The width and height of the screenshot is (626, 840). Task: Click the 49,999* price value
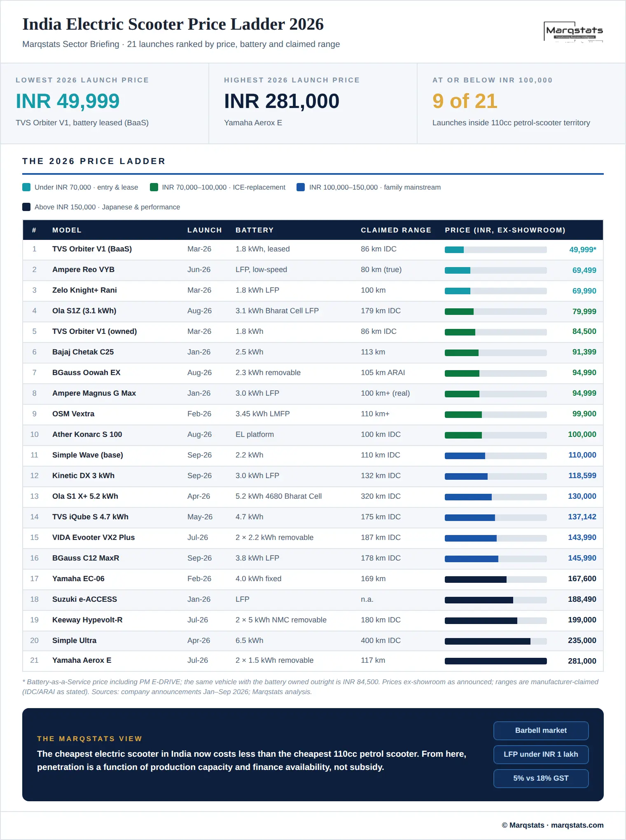point(583,250)
